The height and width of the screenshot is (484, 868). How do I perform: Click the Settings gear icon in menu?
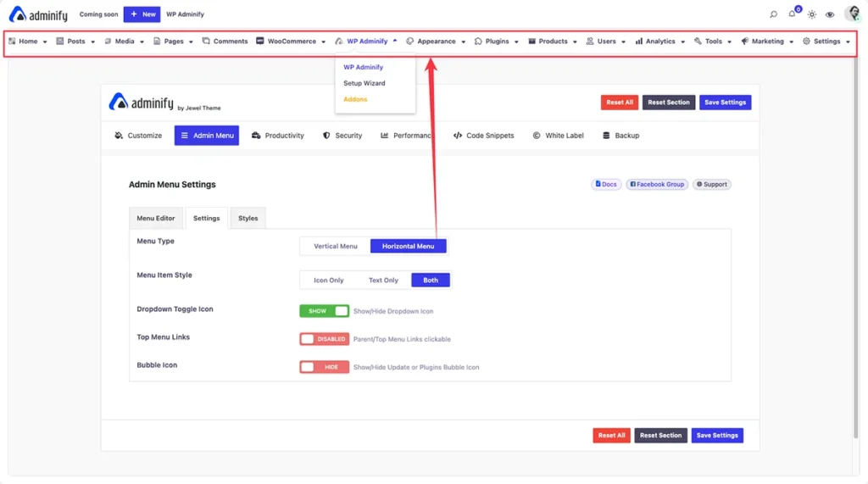(807, 41)
